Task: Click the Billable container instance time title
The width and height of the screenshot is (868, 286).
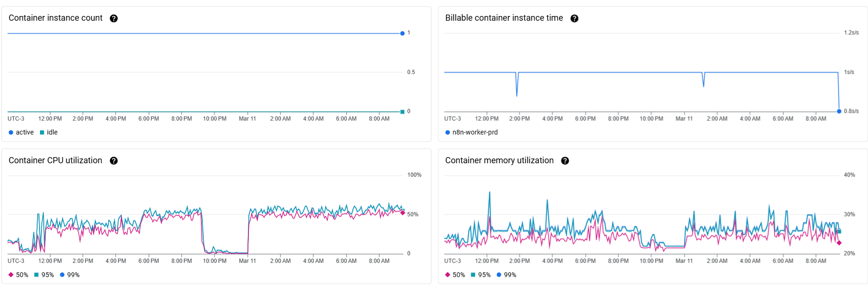Action: coord(504,18)
